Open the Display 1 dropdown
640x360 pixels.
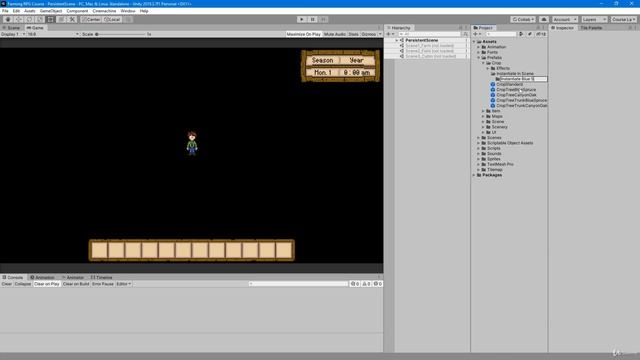pyautogui.click(x=13, y=34)
